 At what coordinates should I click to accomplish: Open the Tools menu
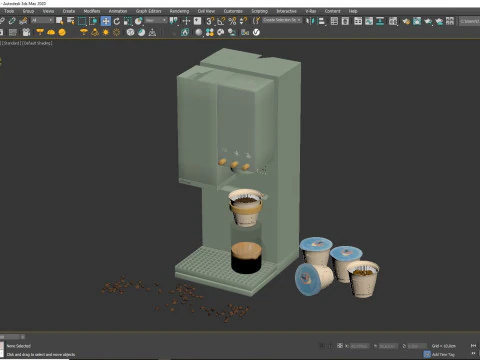pyautogui.click(x=9, y=11)
